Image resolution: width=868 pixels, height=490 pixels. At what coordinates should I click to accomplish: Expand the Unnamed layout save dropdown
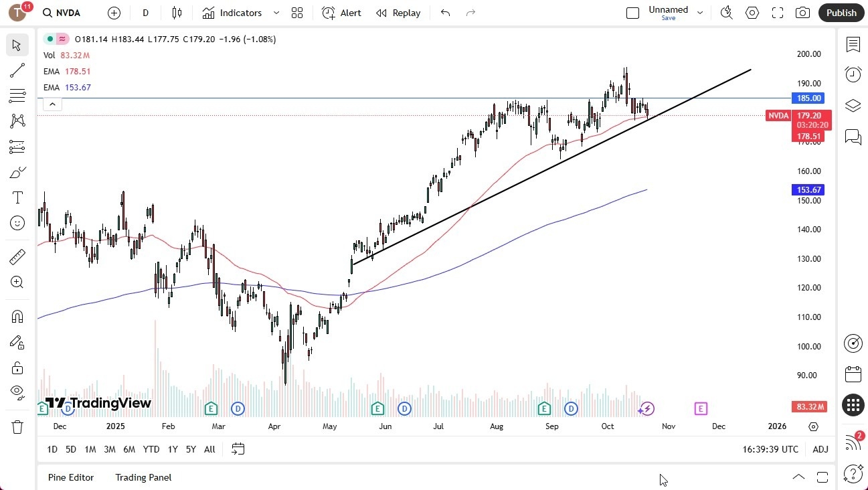700,12
